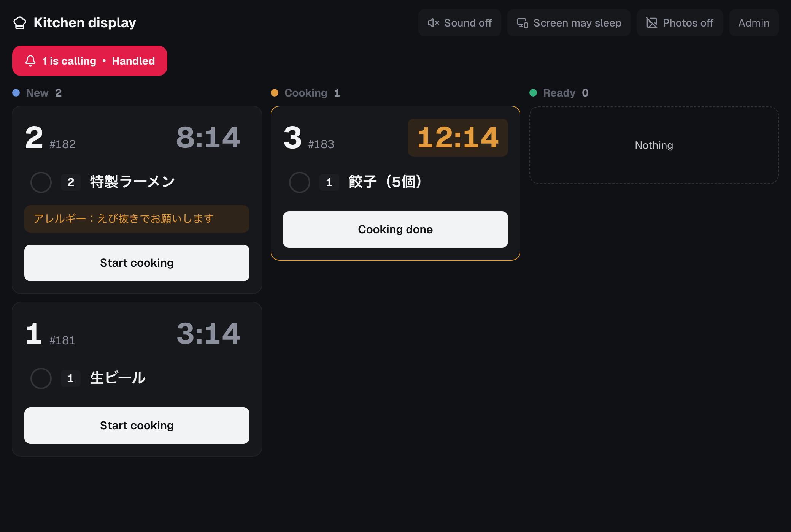Click the green dot beside Ready
791x532 pixels.
[x=533, y=93]
